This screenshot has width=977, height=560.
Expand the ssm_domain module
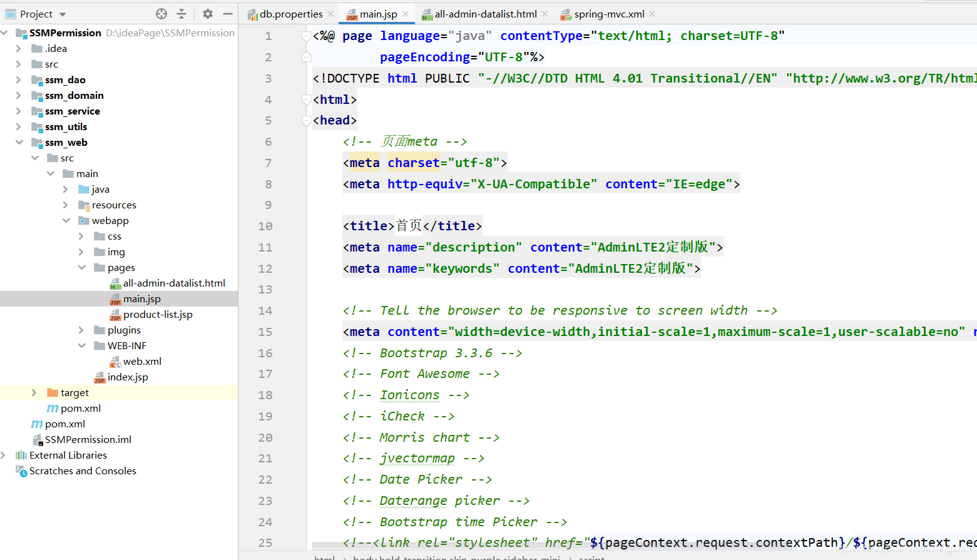point(18,95)
